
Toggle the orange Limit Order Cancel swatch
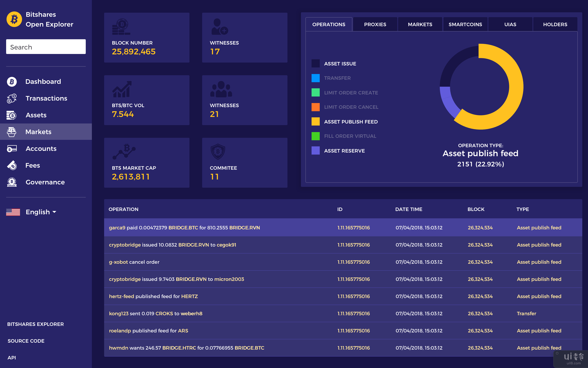pos(316,107)
